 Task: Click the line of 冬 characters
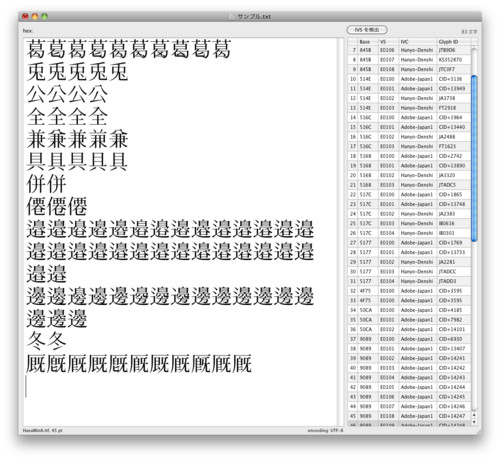(47, 341)
